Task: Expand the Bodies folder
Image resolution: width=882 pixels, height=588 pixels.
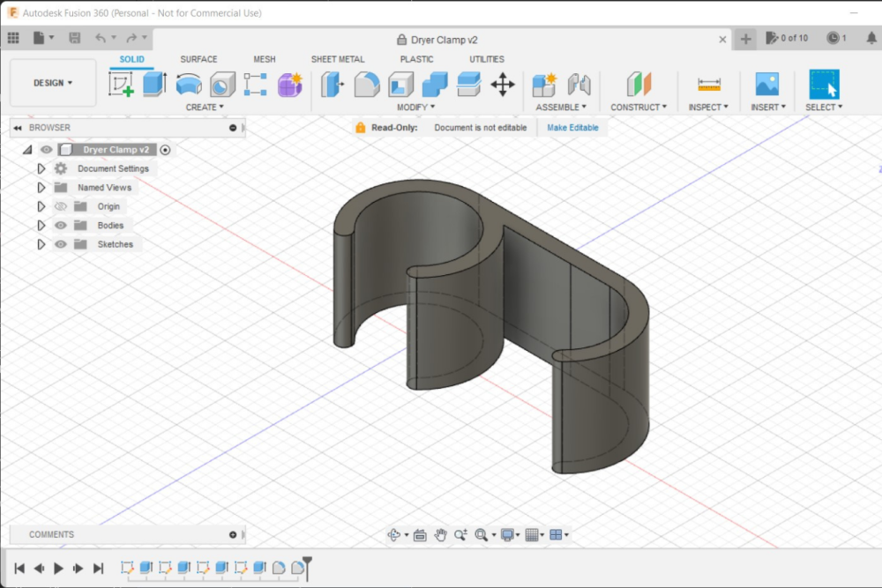Action: (41, 226)
